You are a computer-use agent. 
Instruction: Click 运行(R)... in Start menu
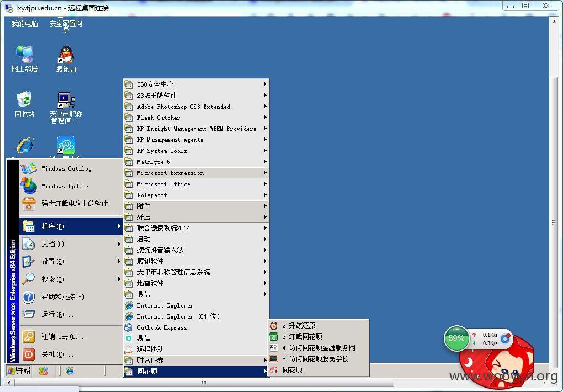point(71,314)
